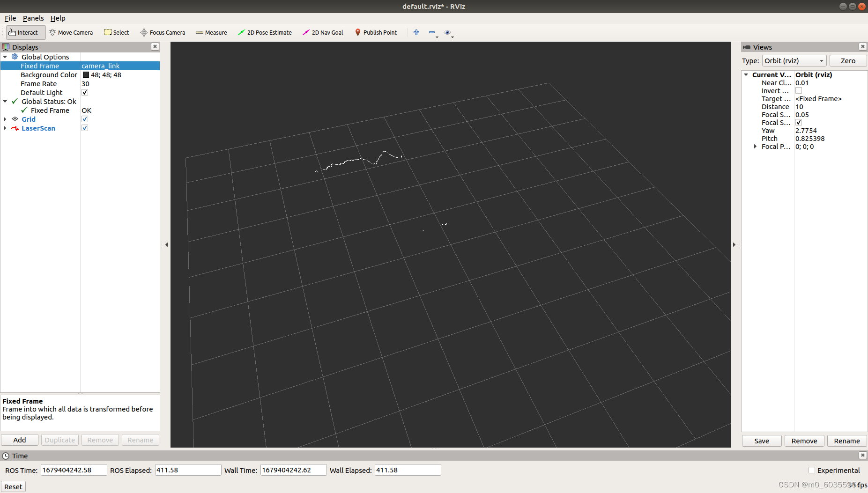Expand the Focal Point property
868x493 pixels.
tap(755, 147)
